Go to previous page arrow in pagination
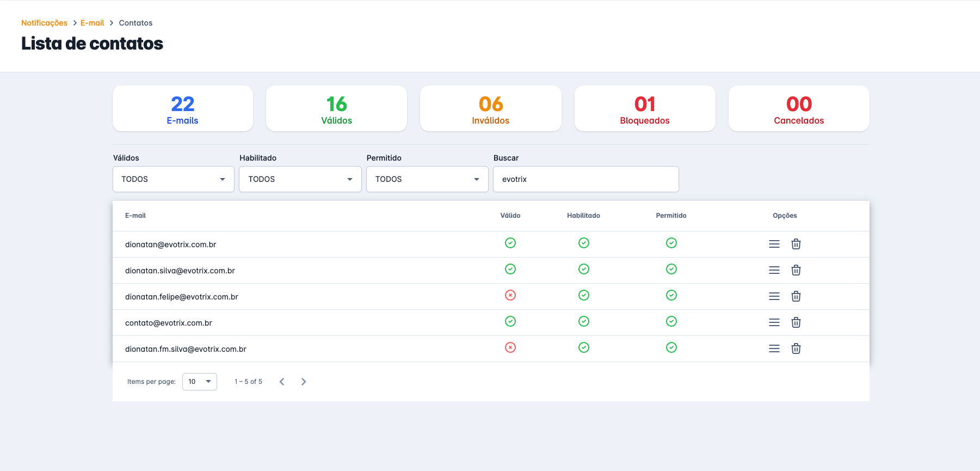 (282, 382)
